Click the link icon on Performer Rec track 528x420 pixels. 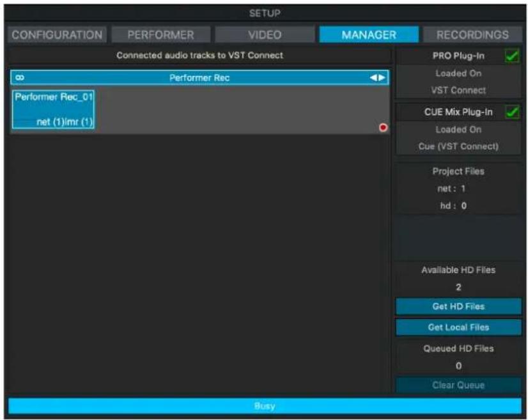pyautogui.click(x=20, y=78)
